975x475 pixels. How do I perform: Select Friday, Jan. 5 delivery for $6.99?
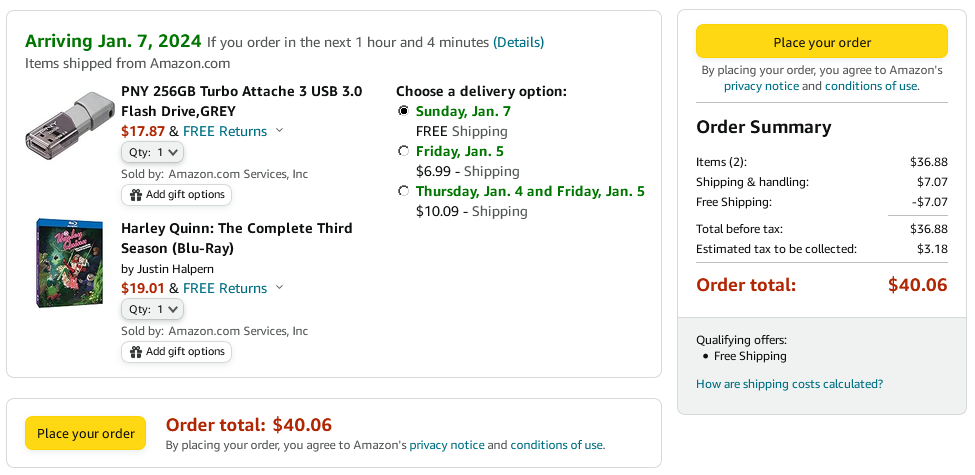(x=404, y=150)
